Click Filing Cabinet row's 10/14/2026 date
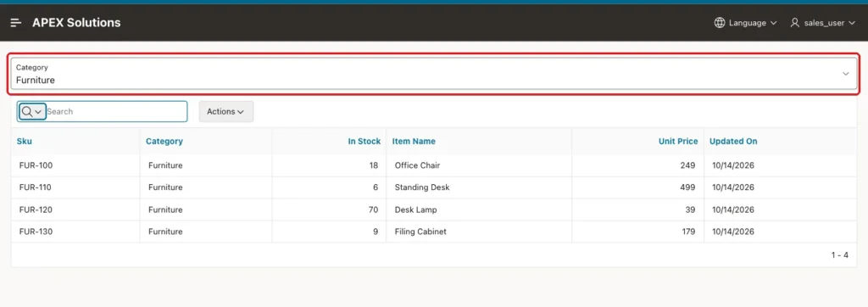The height and width of the screenshot is (307, 868). point(733,232)
